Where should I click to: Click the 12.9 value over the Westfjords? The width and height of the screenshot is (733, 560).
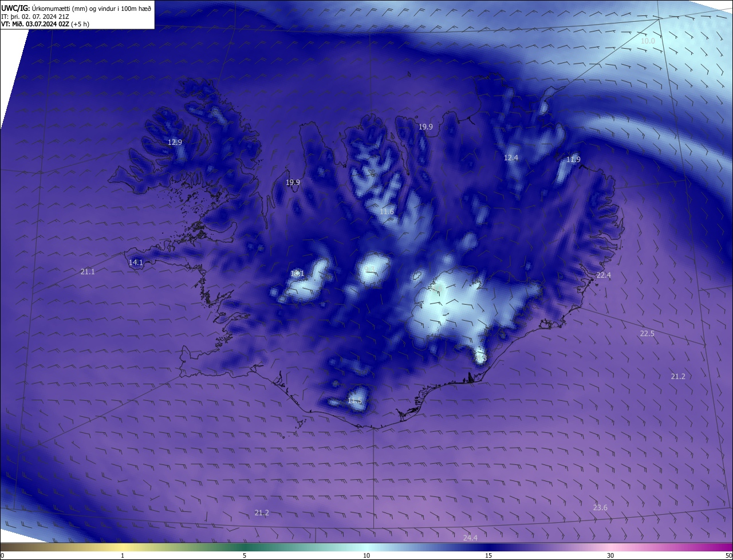(175, 142)
